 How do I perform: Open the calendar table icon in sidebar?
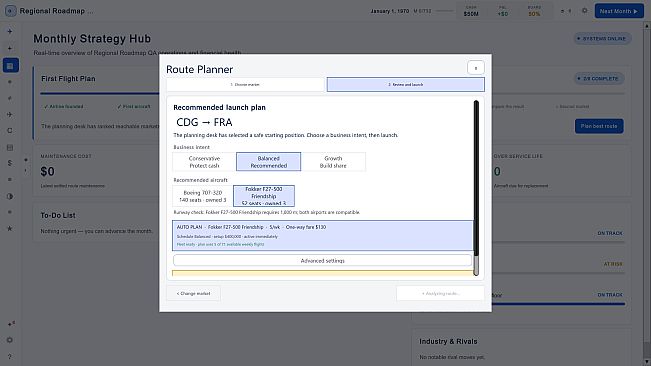coord(10,147)
